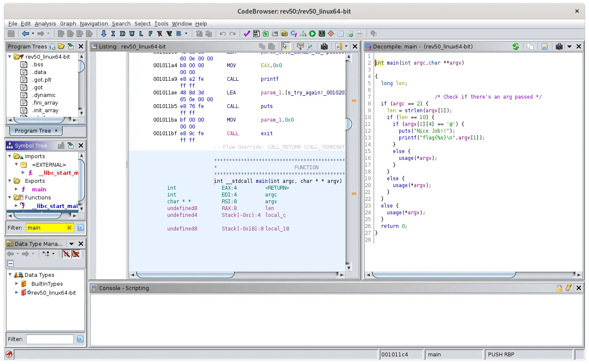The height and width of the screenshot is (364, 589).
Task: Expand the BuiltInTypes node
Action: pyautogui.click(x=17, y=284)
